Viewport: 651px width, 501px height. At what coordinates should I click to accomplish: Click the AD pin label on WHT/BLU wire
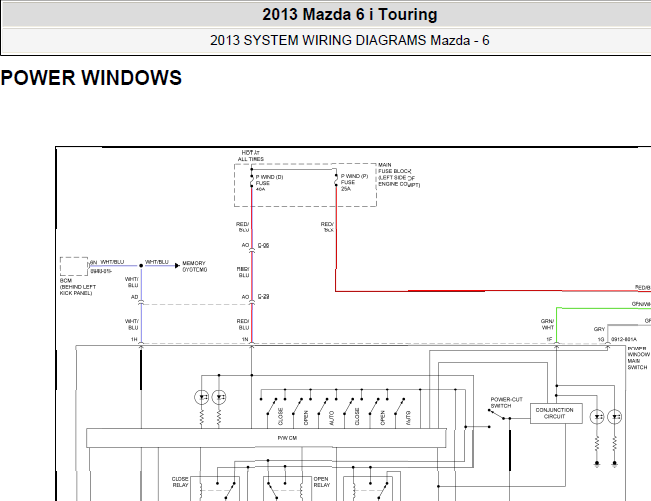coord(135,297)
